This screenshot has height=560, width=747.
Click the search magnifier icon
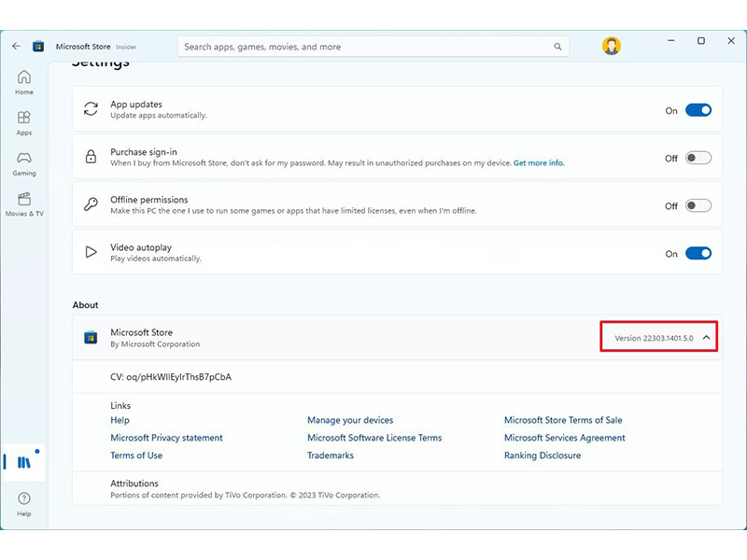pos(558,47)
